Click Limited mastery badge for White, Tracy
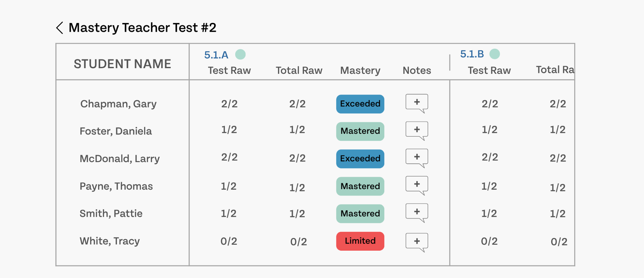This screenshot has height=278, width=644. (360, 241)
